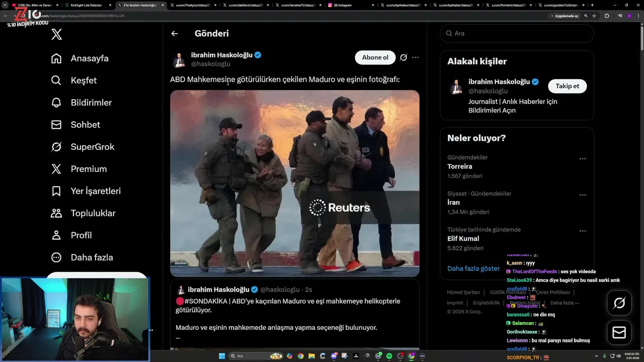Open the Keşfet explore page
Viewport: 644px width, 362px height.
[74, 80]
